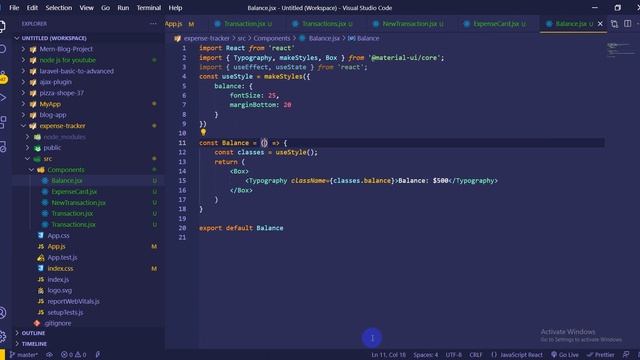Synchronize changes icon in status bar

(49, 355)
